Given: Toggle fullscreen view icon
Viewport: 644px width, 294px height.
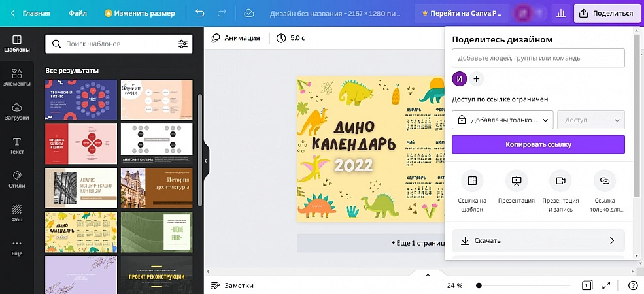Looking at the screenshot, I should pos(606,286).
